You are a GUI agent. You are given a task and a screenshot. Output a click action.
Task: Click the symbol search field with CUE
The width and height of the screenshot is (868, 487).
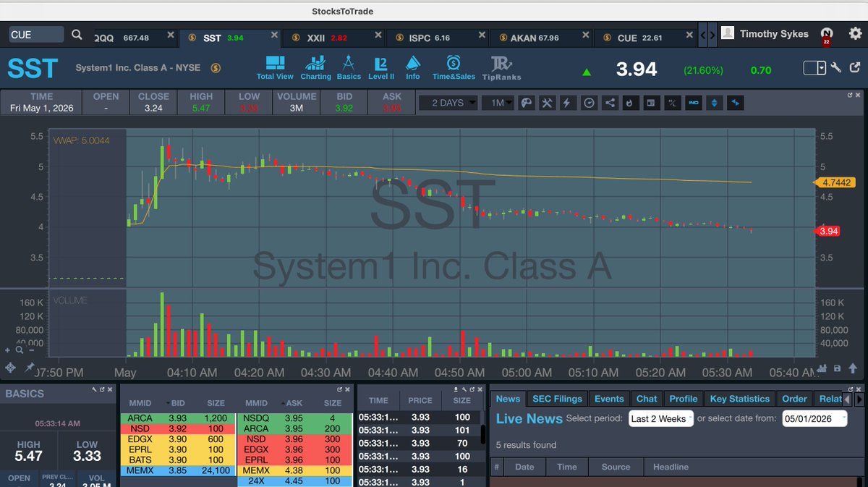point(36,34)
